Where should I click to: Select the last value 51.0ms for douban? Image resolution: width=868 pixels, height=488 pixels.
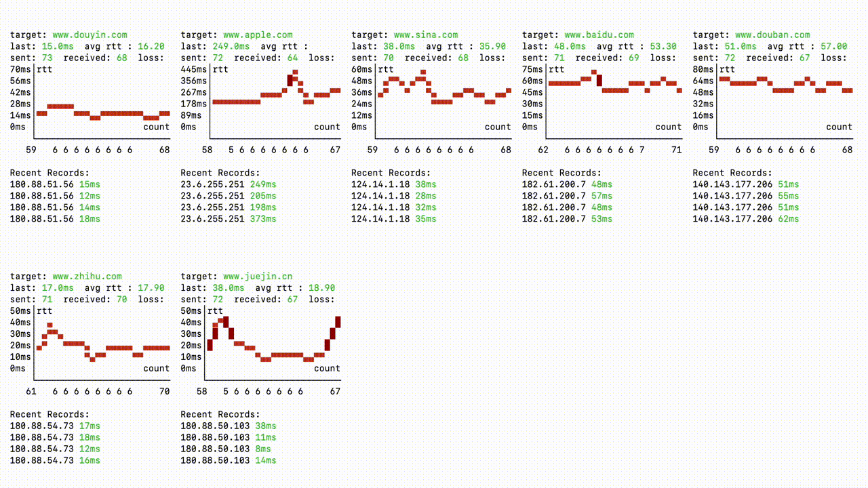tap(741, 46)
